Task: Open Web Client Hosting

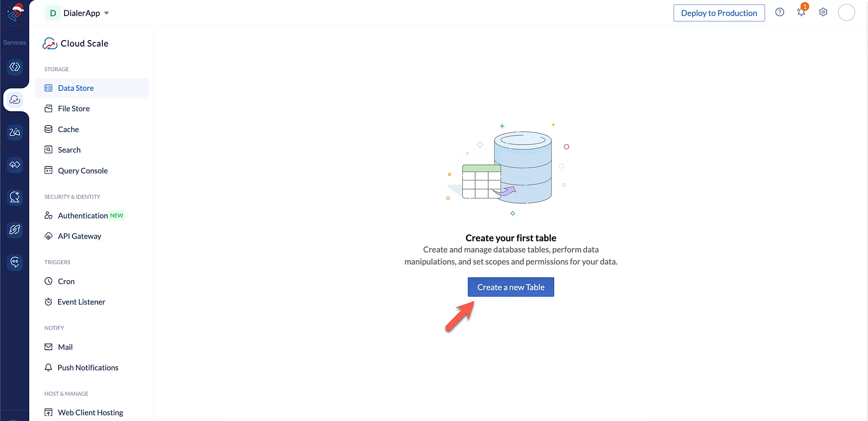Action: click(90, 412)
